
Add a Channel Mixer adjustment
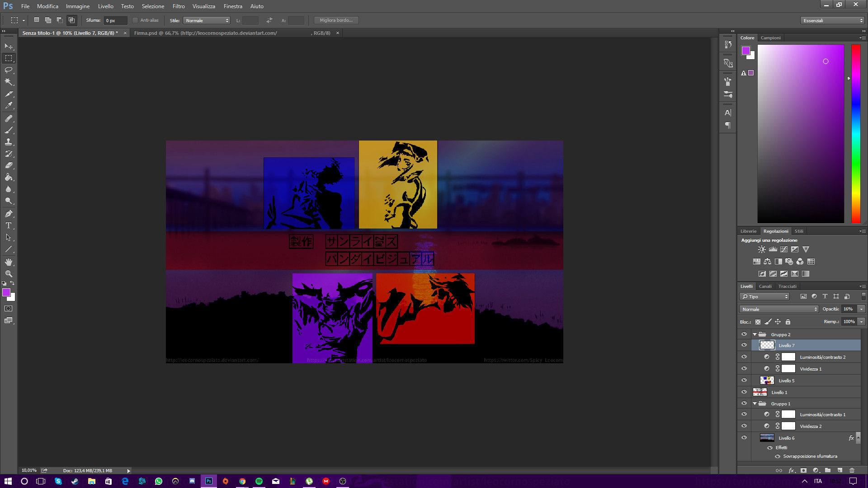pos(800,262)
